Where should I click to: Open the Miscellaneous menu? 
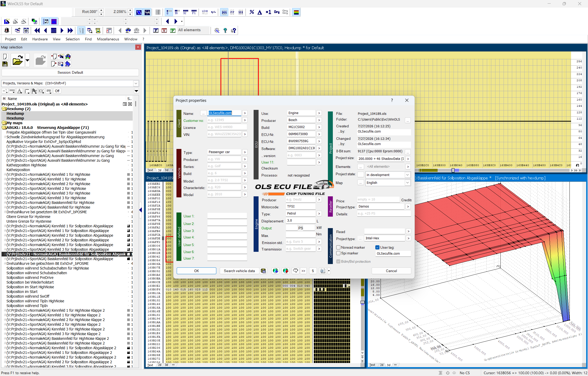pos(108,39)
